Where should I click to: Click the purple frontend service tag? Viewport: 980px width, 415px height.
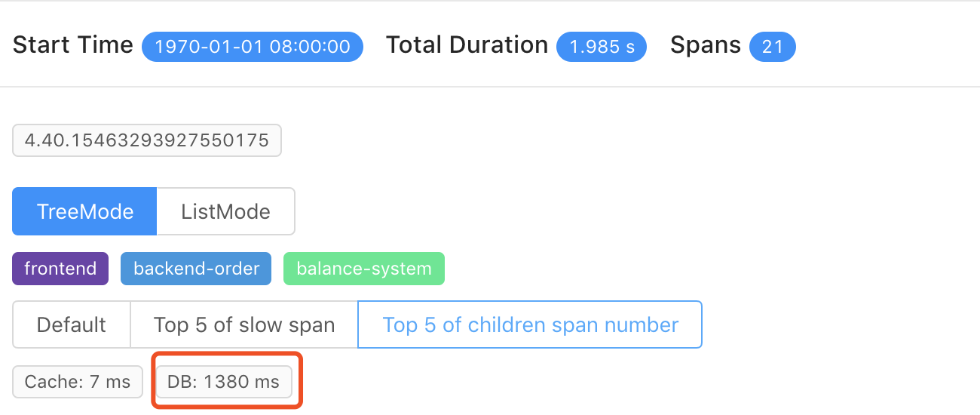coord(60,269)
